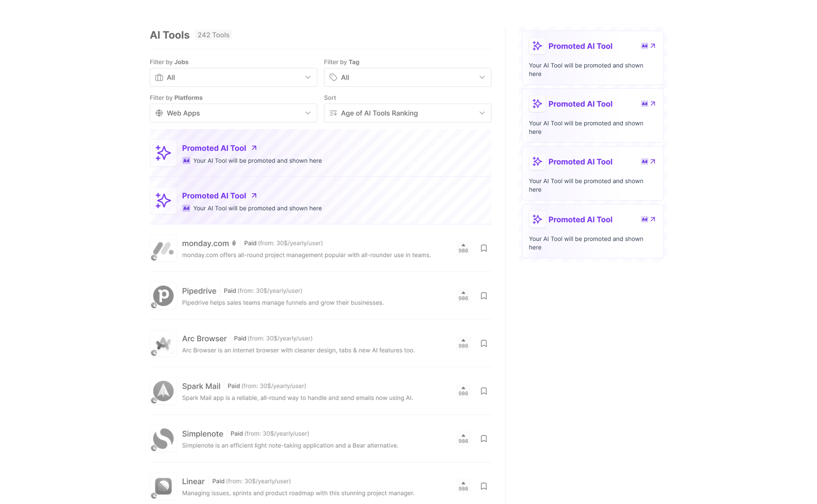Upvote Spark Mail
Image resolution: width=817 pixels, height=504 pixels.
[463, 391]
